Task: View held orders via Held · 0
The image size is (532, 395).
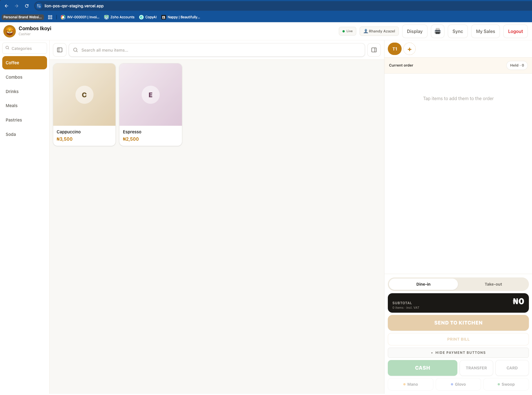Action: tap(517, 65)
